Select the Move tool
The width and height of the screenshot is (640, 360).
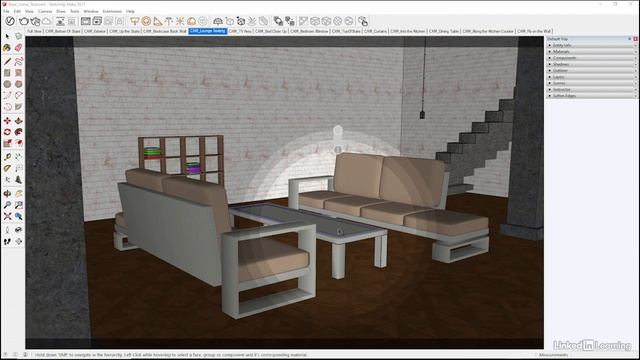point(7,121)
